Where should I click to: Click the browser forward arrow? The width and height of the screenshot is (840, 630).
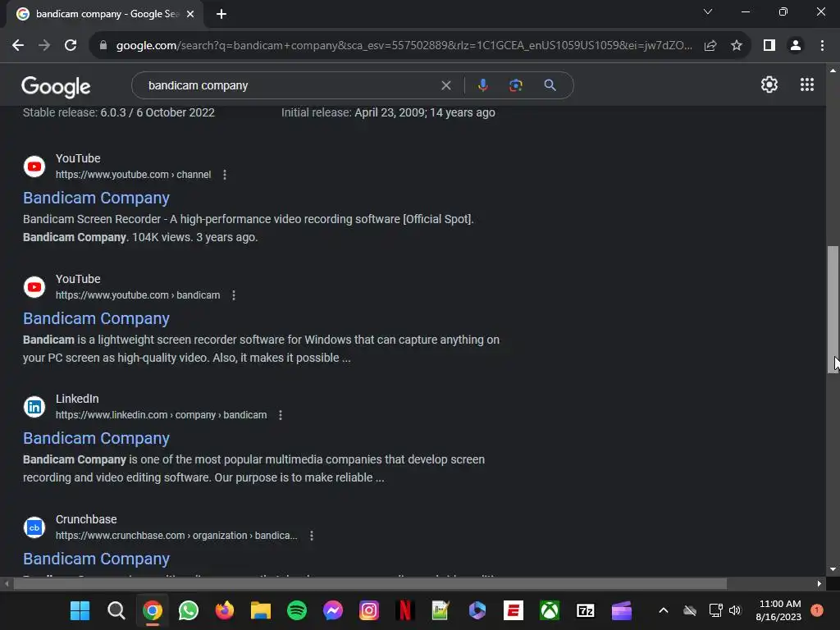[x=44, y=46]
